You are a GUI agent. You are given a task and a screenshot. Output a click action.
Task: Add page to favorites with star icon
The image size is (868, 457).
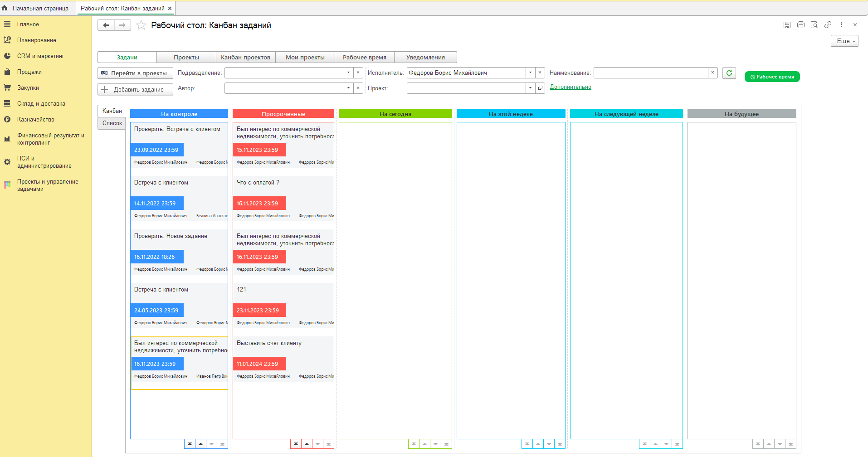[141, 25]
